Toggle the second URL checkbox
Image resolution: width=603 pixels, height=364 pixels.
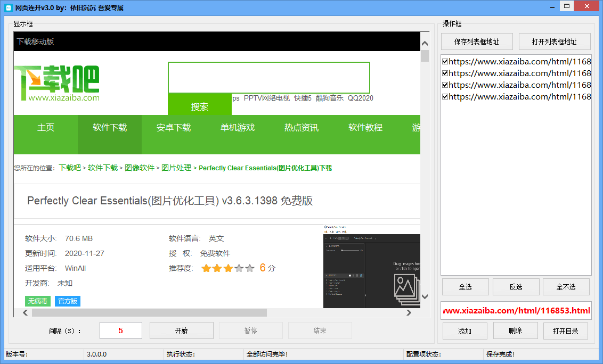click(x=445, y=73)
